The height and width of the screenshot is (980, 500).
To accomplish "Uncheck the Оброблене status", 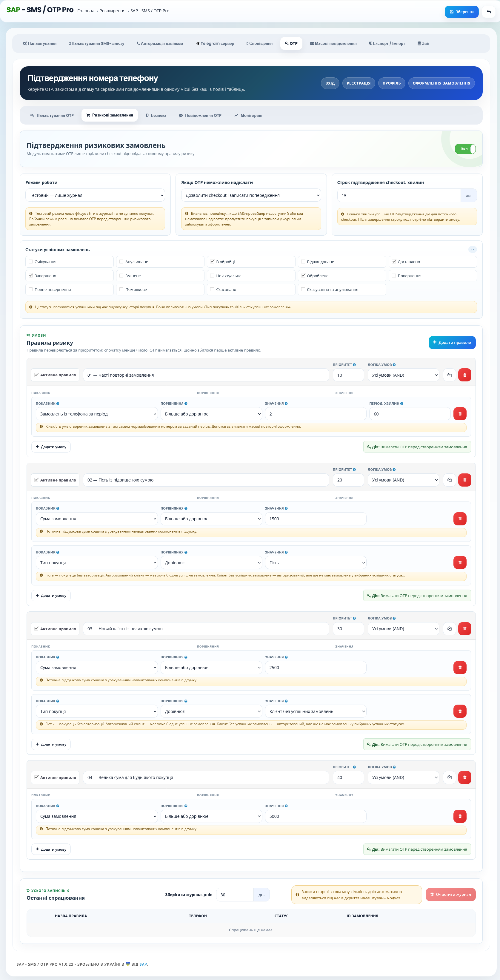I will 303,275.
